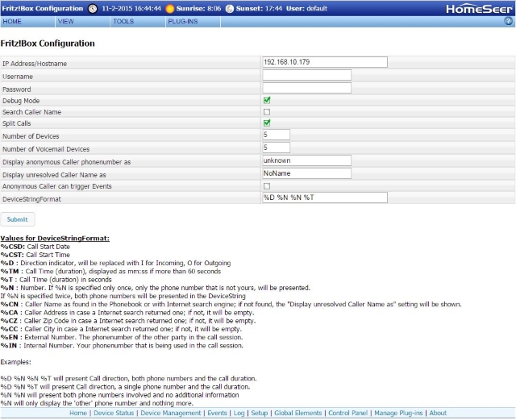
Task: Open the Device Status footer link
Action: 114,413
